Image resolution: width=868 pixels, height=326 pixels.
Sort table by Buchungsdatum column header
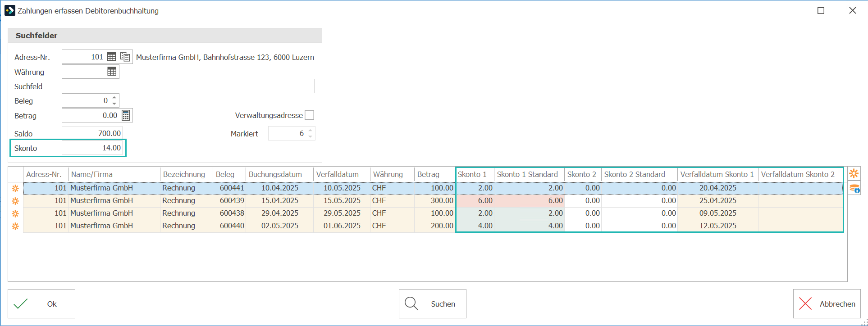279,174
